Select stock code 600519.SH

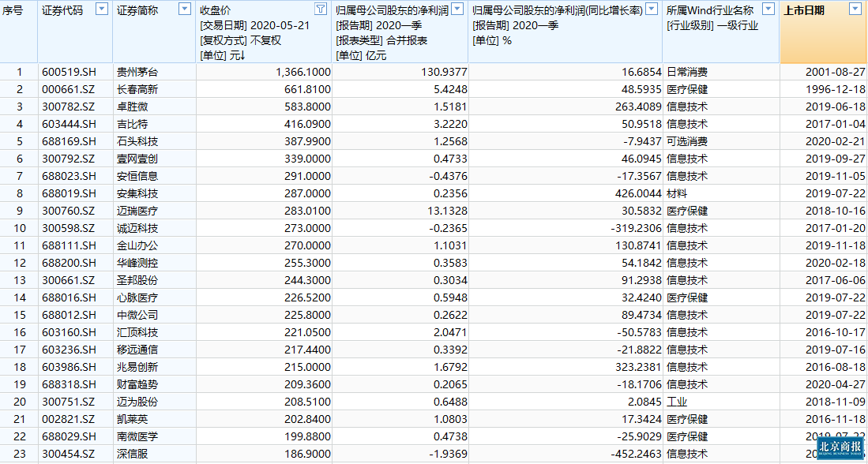tap(69, 72)
